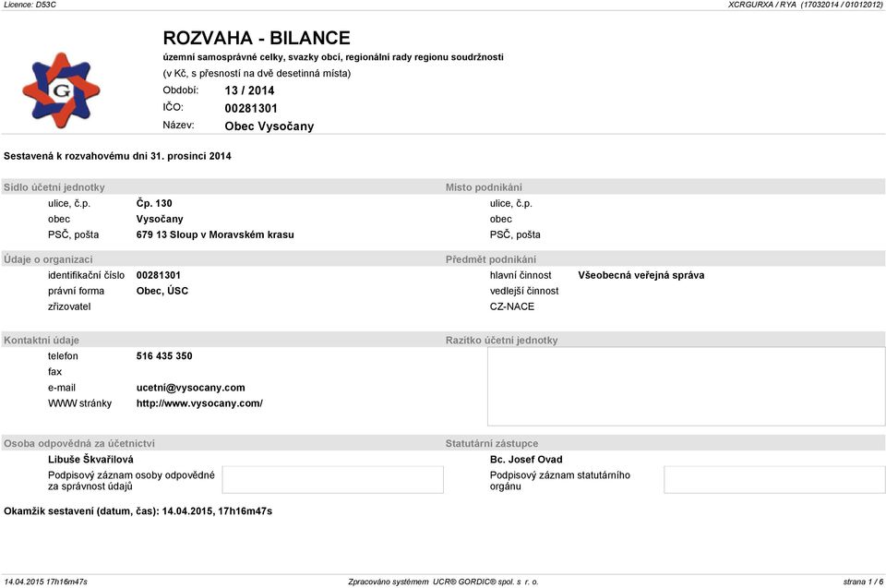Click the Údaje o organizaci section header

pyautogui.click(x=48, y=259)
